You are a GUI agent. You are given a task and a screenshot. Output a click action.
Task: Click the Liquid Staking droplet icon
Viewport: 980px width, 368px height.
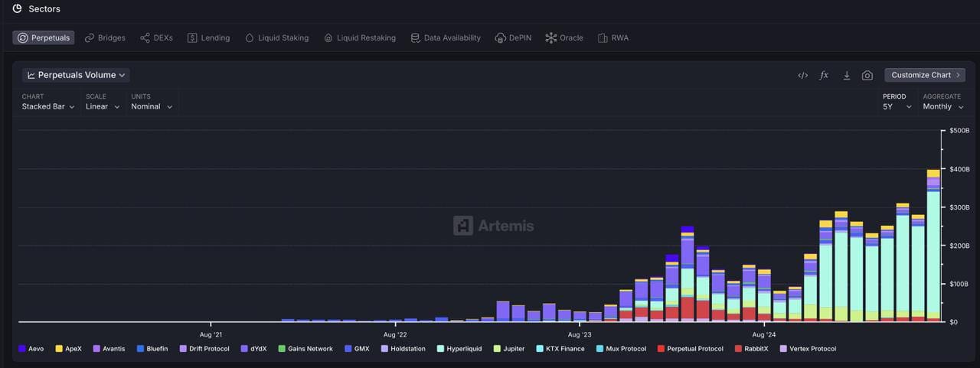coord(249,37)
